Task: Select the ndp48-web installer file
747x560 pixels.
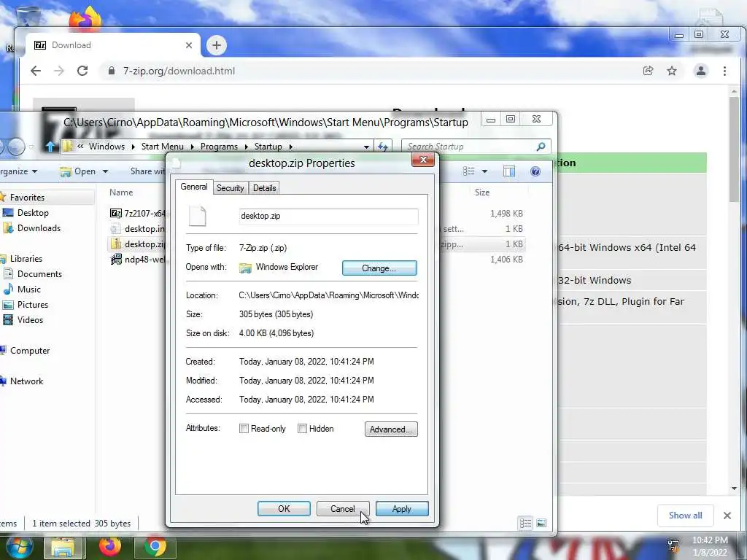Action: (144, 260)
